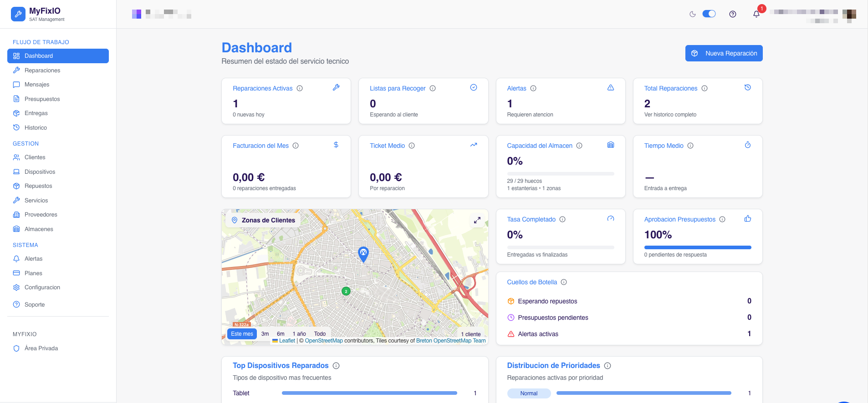Open Alertas under Sistema
Viewport: 868px width, 403px height.
point(58,259)
